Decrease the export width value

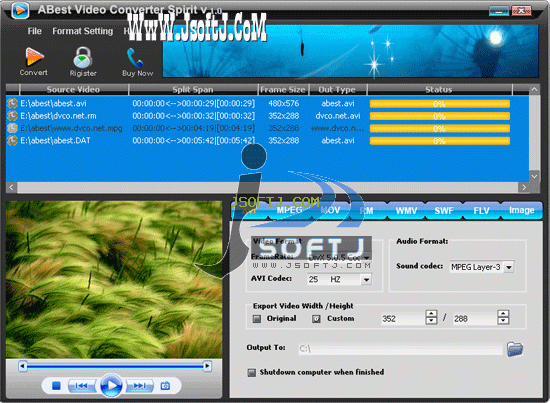click(431, 321)
